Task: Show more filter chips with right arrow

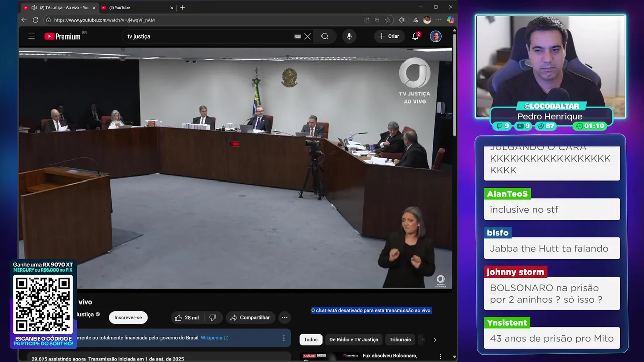Action: pos(435,340)
